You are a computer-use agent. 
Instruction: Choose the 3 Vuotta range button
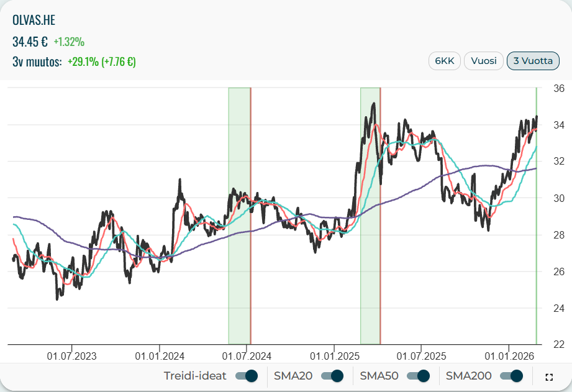(533, 61)
